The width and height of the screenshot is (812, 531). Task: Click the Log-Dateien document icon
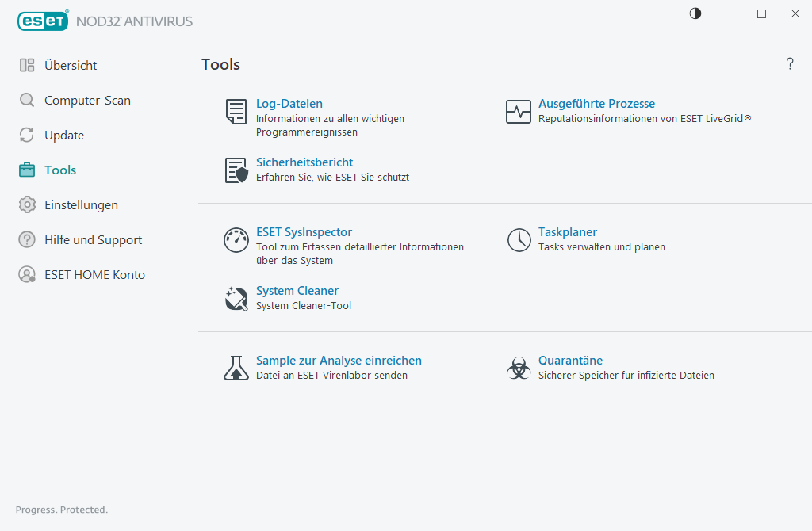[236, 112]
